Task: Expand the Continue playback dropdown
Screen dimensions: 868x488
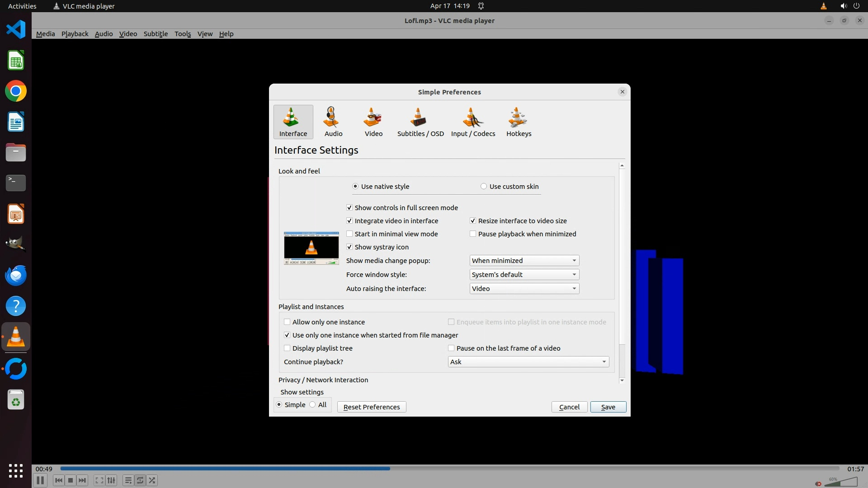Action: click(x=528, y=362)
